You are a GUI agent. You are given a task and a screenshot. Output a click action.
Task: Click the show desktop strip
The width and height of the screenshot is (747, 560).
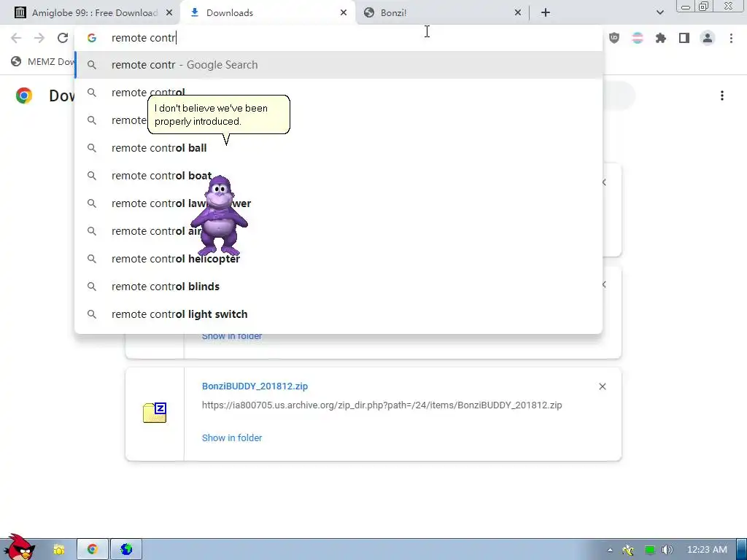pos(742,550)
